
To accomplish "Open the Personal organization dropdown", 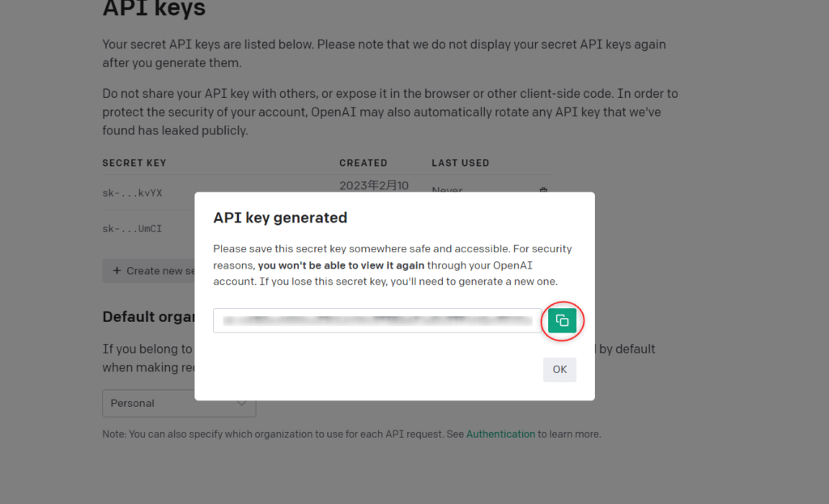I will 179,403.
